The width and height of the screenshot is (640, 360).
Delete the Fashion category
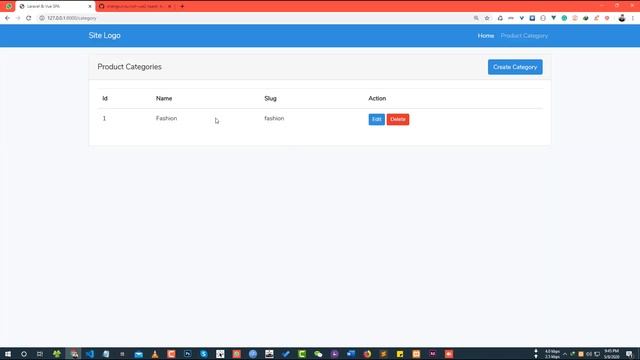point(398,119)
